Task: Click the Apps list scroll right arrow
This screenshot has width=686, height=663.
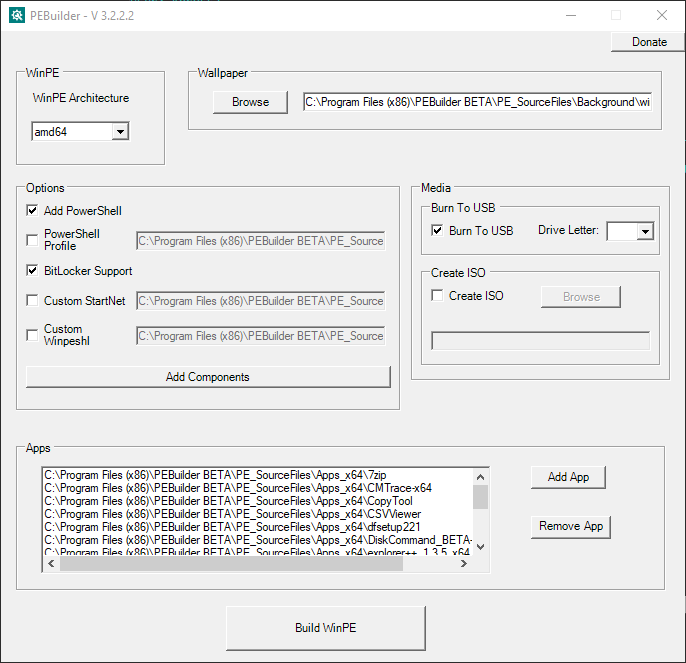Action: 464,563
